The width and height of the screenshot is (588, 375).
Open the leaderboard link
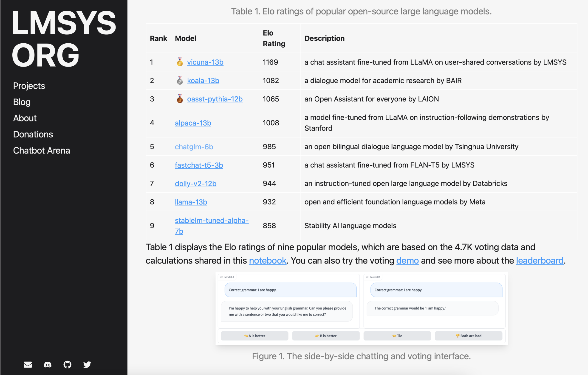(x=540, y=260)
